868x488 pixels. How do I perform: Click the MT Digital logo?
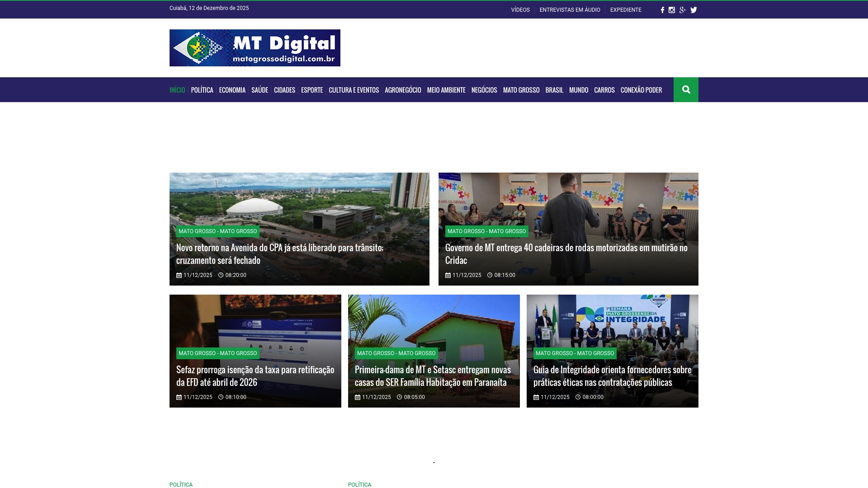[255, 47]
